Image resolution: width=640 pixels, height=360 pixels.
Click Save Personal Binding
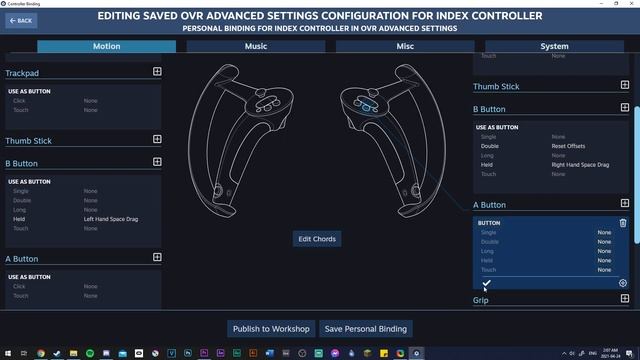[366, 329]
